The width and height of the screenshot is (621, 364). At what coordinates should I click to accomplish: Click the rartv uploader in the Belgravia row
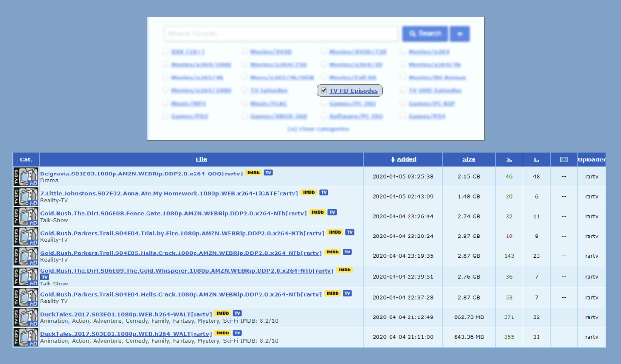click(x=591, y=176)
